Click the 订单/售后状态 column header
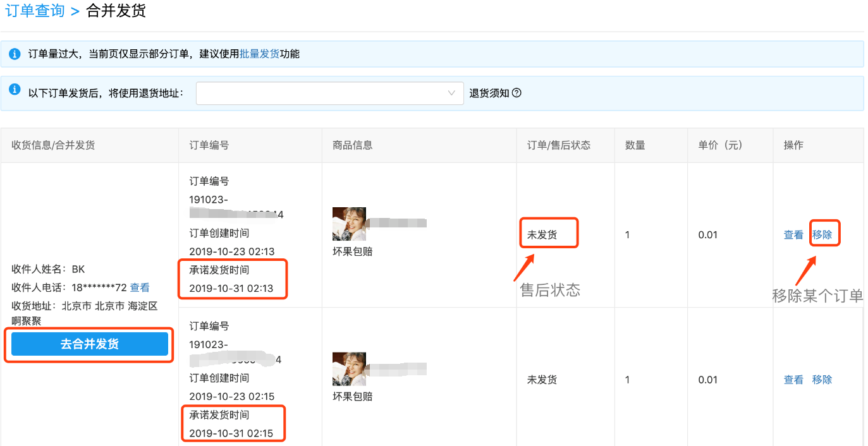Image resolution: width=868 pixels, height=446 pixels. [x=559, y=145]
